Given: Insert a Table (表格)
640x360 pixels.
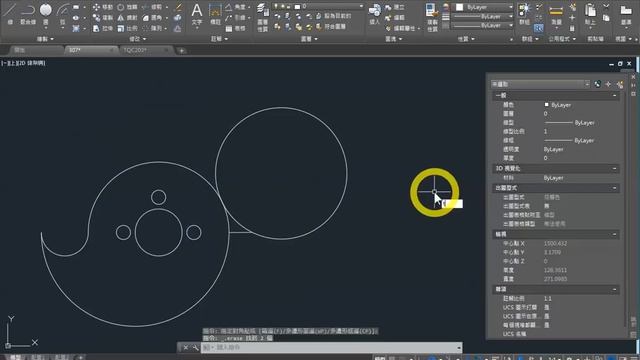Looking at the screenshot, I should [236, 29].
